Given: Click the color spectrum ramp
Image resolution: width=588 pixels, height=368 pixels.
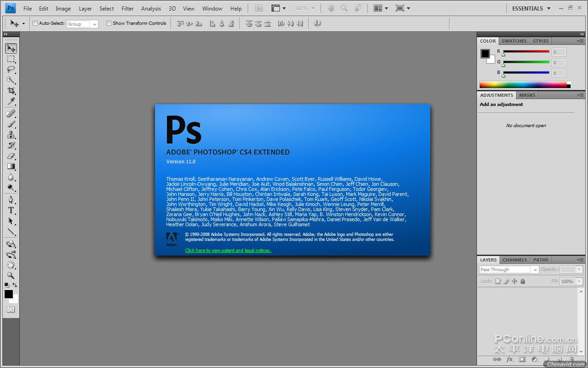Looking at the screenshot, I should [523, 85].
